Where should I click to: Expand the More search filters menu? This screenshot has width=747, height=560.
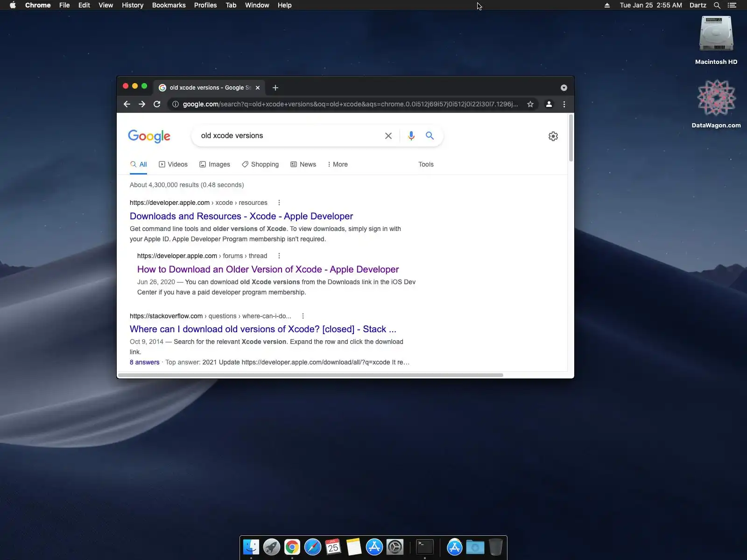(338, 164)
